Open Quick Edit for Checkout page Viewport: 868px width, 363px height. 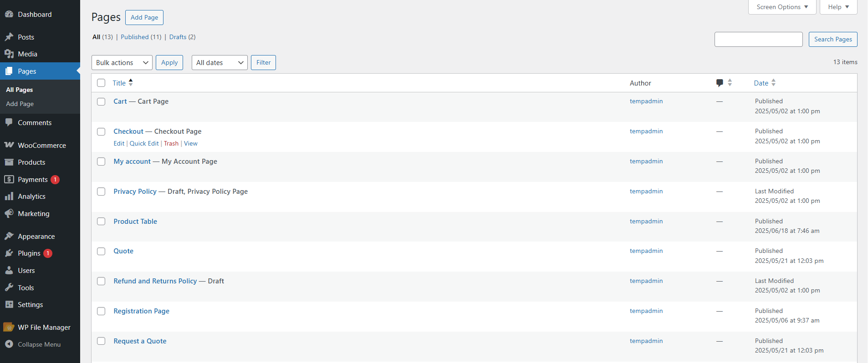(x=144, y=143)
